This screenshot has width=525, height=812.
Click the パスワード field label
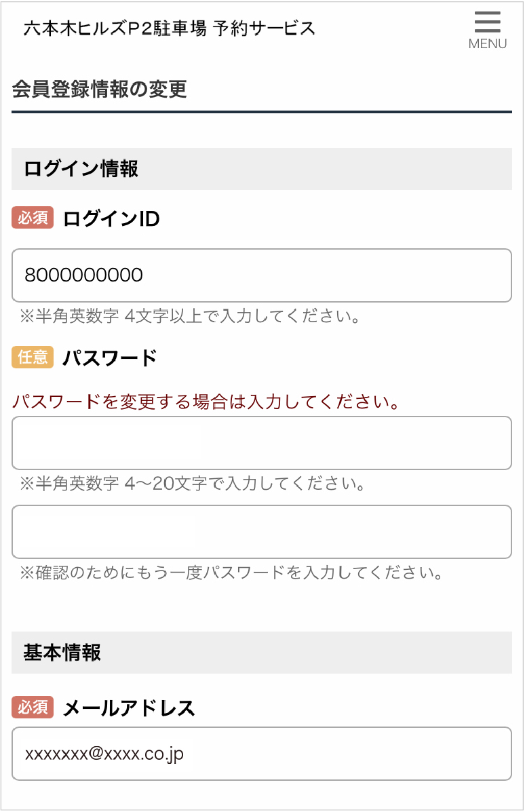[x=110, y=358]
